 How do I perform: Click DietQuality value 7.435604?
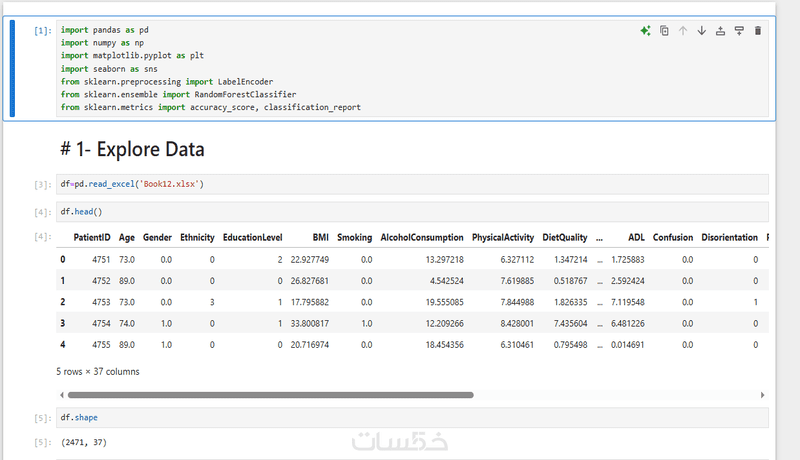[570, 324]
